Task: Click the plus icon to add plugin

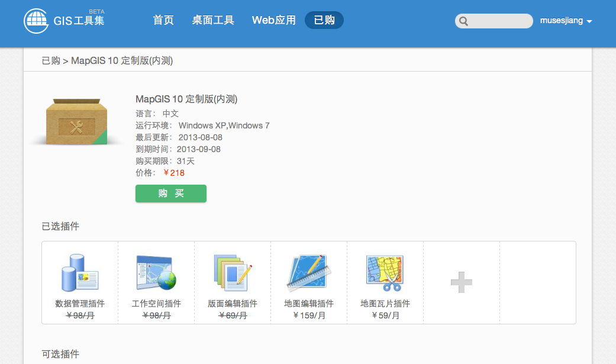Action: pos(462,282)
